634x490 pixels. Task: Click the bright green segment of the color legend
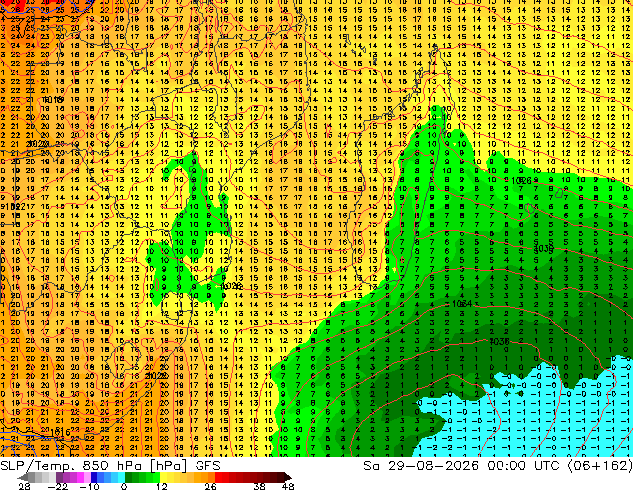pyautogui.click(x=156, y=477)
